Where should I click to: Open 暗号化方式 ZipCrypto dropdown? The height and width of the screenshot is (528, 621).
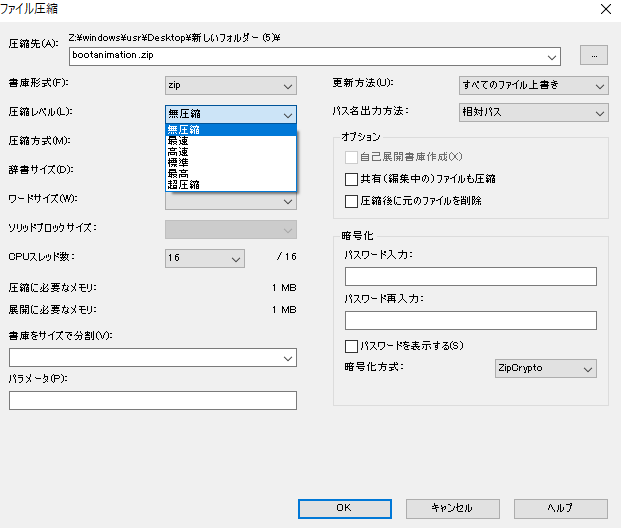(x=545, y=368)
